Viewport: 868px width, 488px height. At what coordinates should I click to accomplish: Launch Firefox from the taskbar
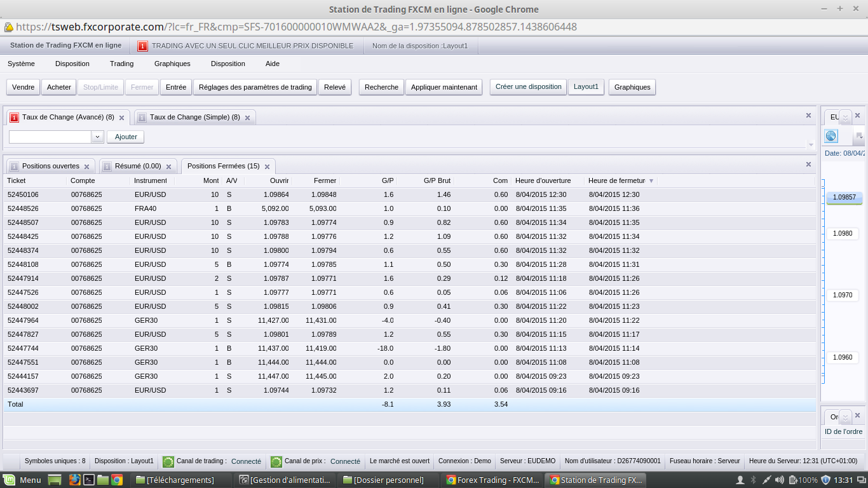pos(74,480)
